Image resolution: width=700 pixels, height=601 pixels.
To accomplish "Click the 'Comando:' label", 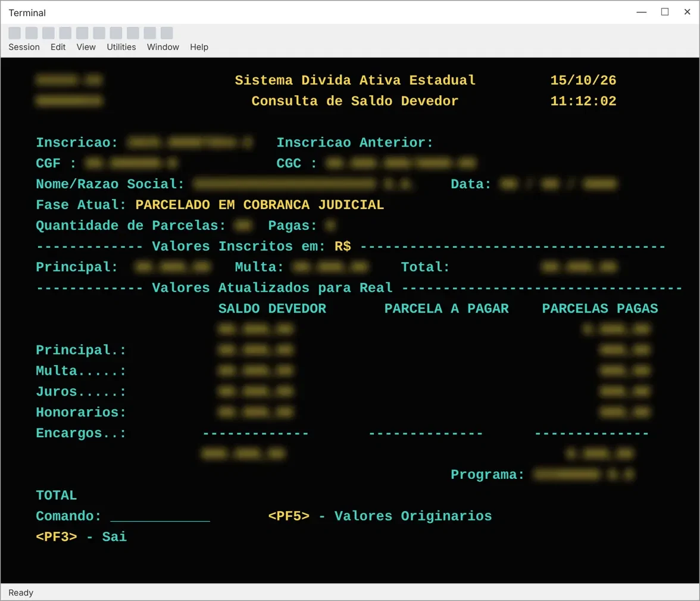I will pyautogui.click(x=68, y=516).
